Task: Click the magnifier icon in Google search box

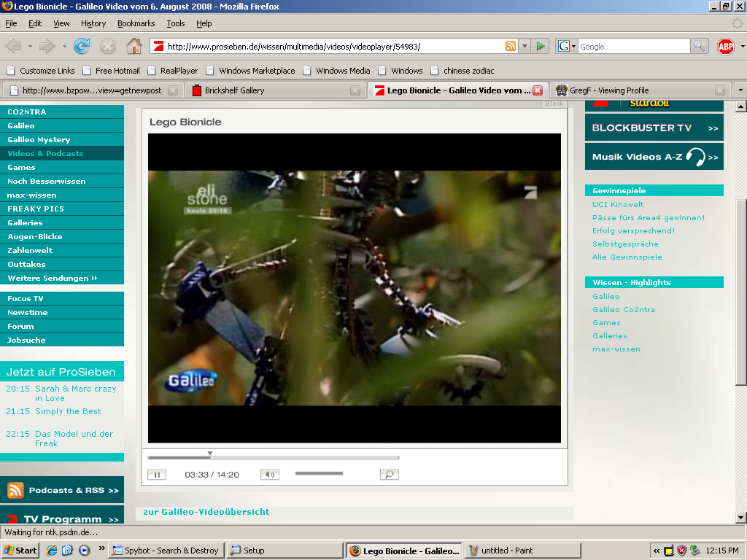Action: click(698, 46)
